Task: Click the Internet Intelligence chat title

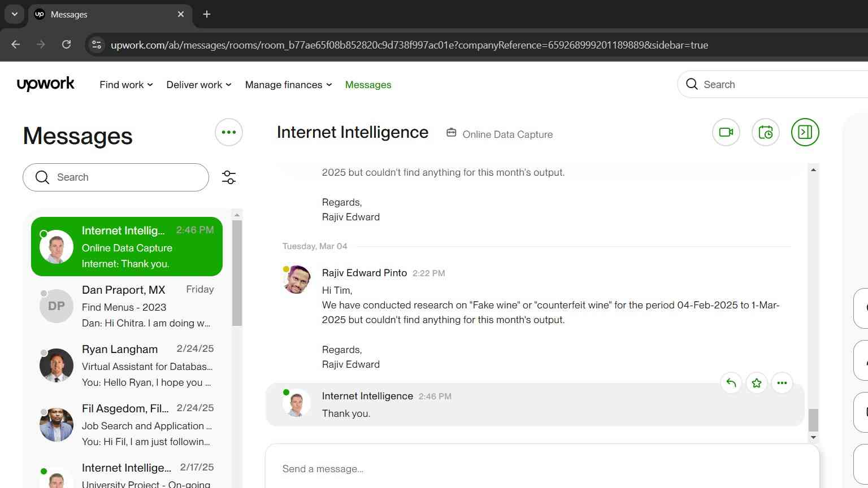Action: pos(353,132)
